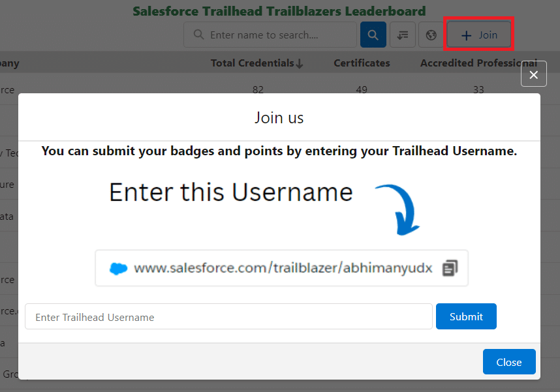
Task: Click the plus Join button
Action: tap(479, 35)
